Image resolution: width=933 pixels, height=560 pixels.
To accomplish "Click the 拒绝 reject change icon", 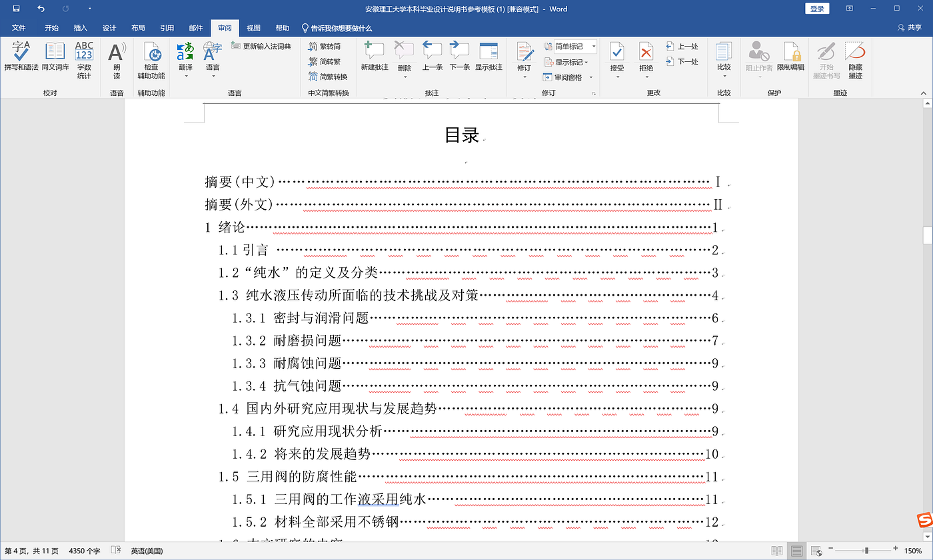I will [x=646, y=52].
